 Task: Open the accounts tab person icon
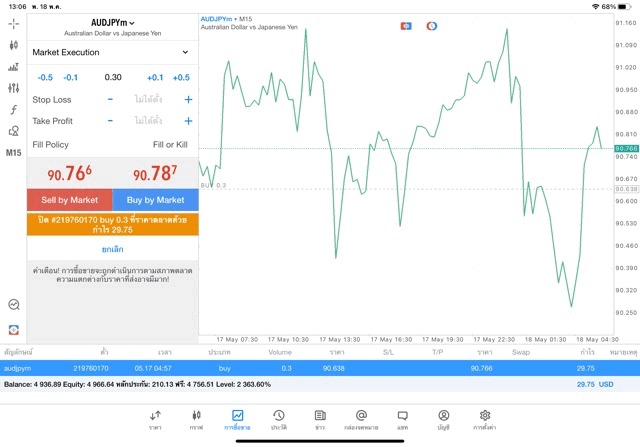444,420
